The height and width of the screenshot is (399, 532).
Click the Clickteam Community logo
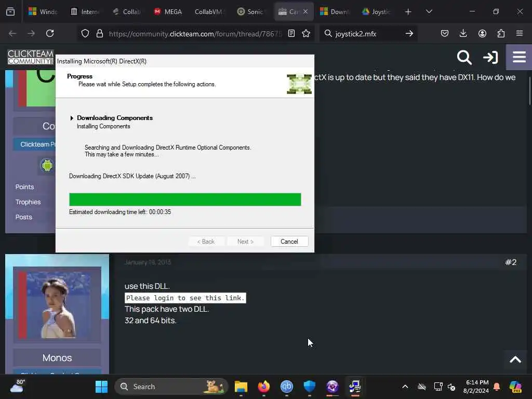click(x=31, y=57)
